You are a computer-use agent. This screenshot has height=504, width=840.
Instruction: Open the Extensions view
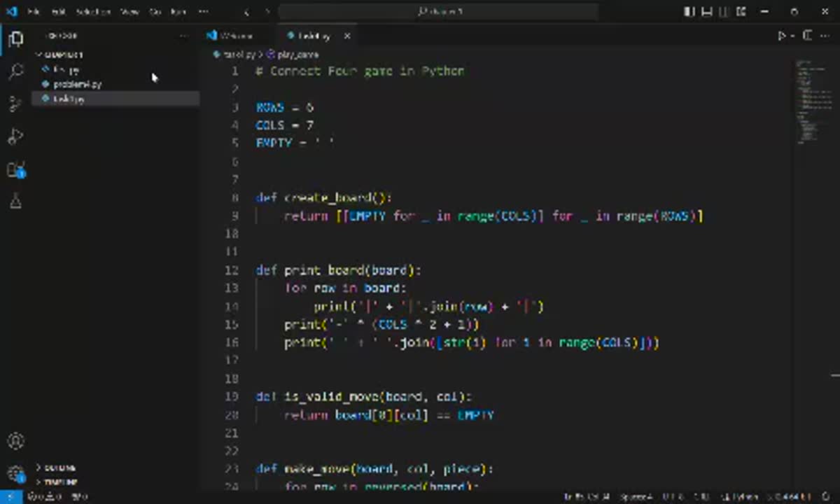point(15,169)
